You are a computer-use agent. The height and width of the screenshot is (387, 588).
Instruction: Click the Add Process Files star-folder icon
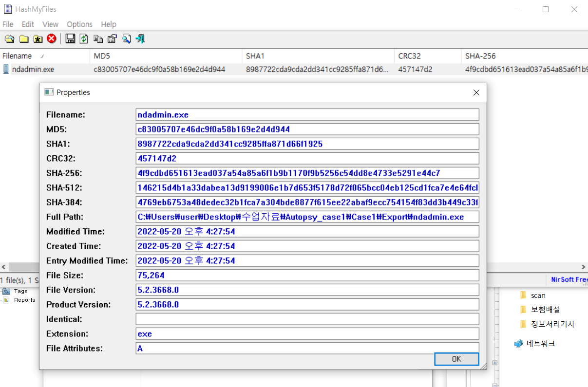(x=38, y=39)
